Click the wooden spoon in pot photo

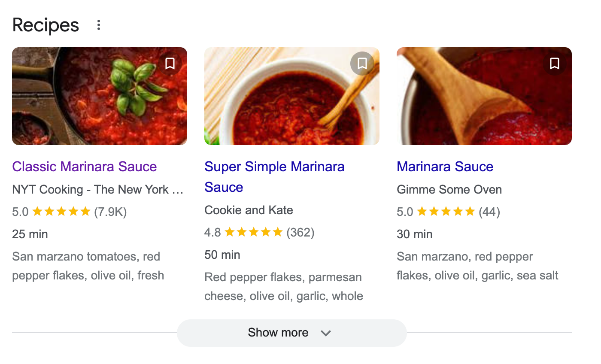[x=484, y=96]
